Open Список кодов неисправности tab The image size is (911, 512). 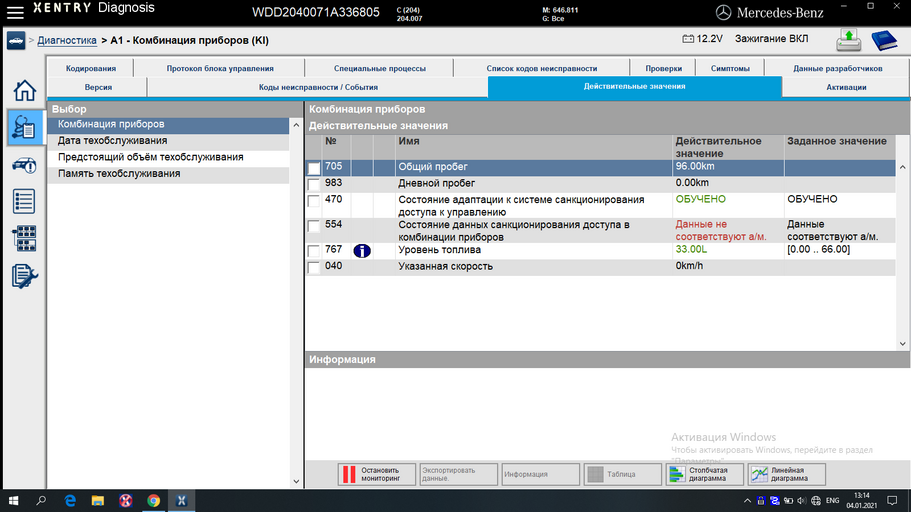pyautogui.click(x=541, y=68)
